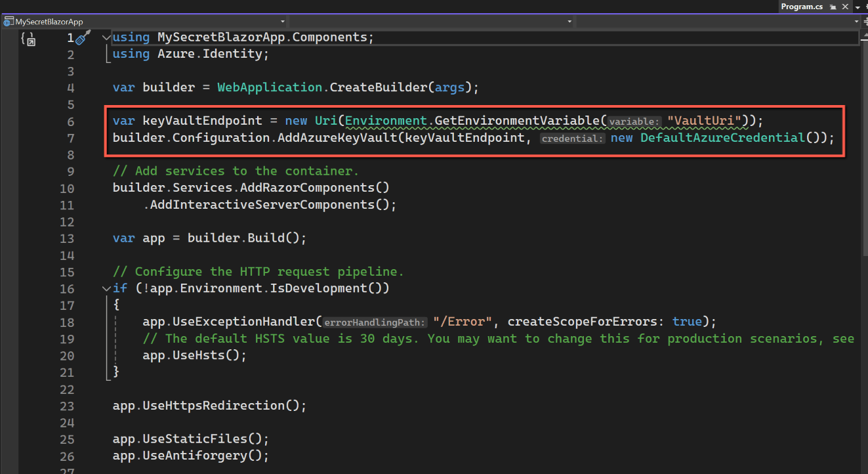The image size is (868, 474).
Task: Click keyVaultEndpoint declaration on line 6
Action: 202,121
